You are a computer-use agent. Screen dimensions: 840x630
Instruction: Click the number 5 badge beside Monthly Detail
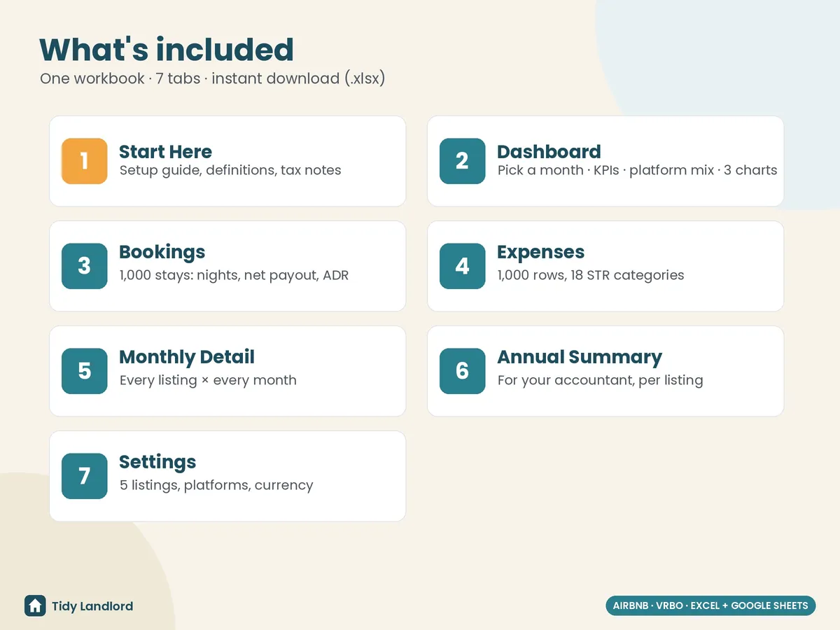(x=85, y=371)
